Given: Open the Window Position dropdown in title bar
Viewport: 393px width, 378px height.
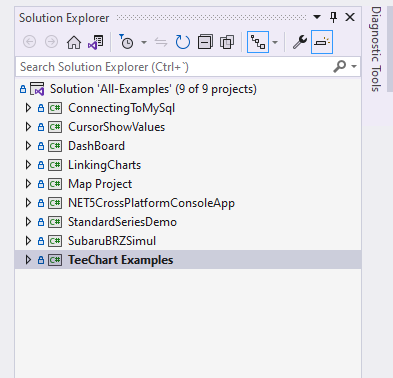Looking at the screenshot, I should point(317,17).
